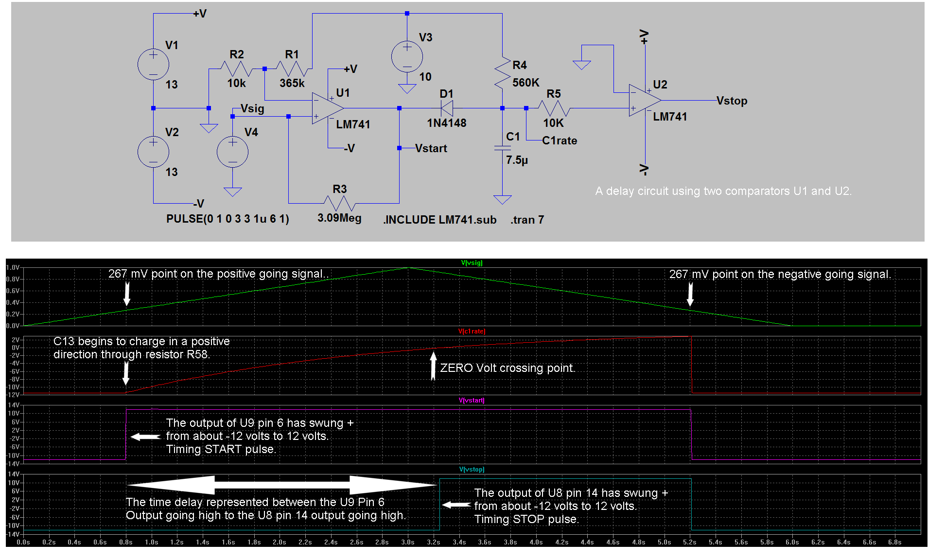Viewport: 945px width, 560px height.
Task: Click the Vstop net label
Action: pos(732,101)
